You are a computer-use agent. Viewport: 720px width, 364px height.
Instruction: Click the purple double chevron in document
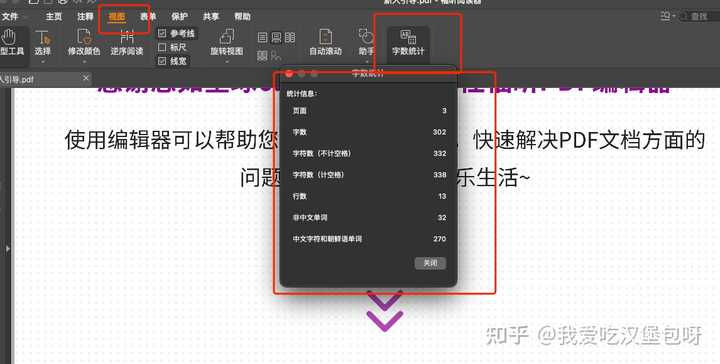385,310
